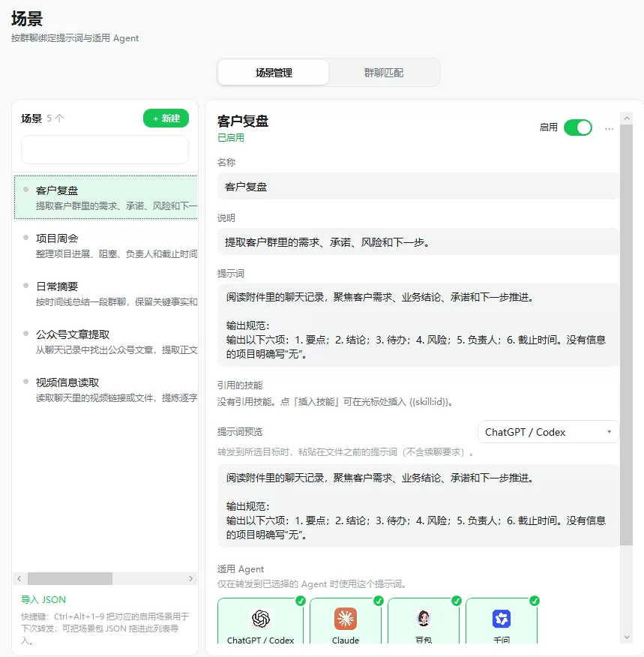This screenshot has height=657, width=644.
Task: Disable the 启用 toggle switch
Action: (x=578, y=127)
